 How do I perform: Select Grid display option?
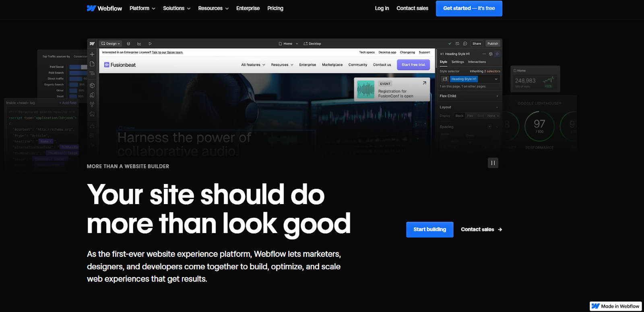(x=481, y=116)
